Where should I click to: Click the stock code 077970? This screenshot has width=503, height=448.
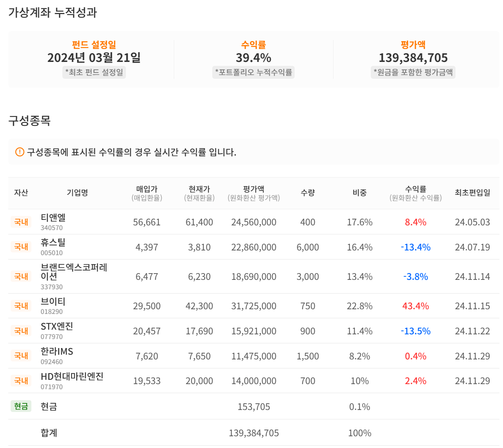(x=52, y=337)
